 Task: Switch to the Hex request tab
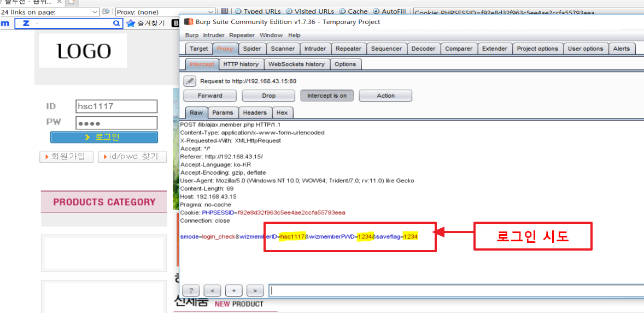(282, 112)
